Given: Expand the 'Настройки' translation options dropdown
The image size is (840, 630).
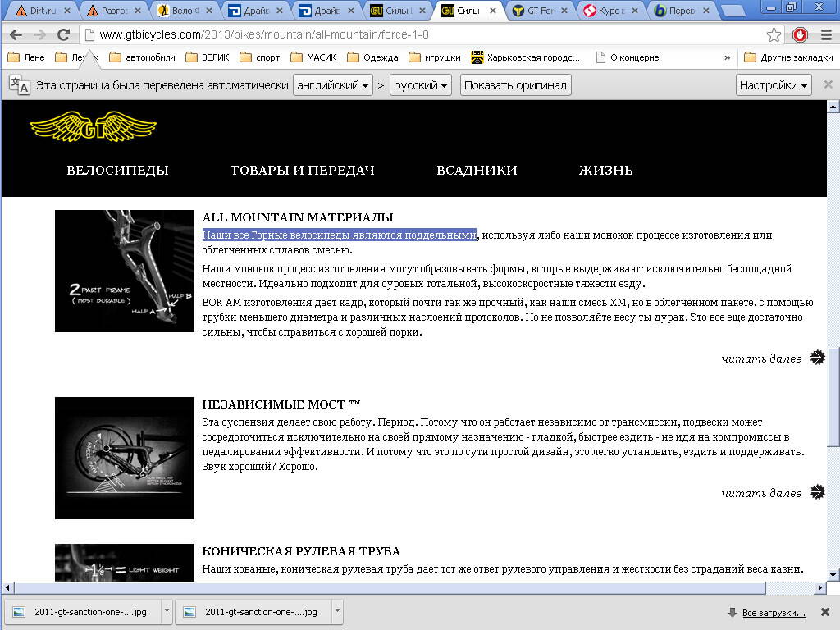Looking at the screenshot, I should pyautogui.click(x=774, y=85).
